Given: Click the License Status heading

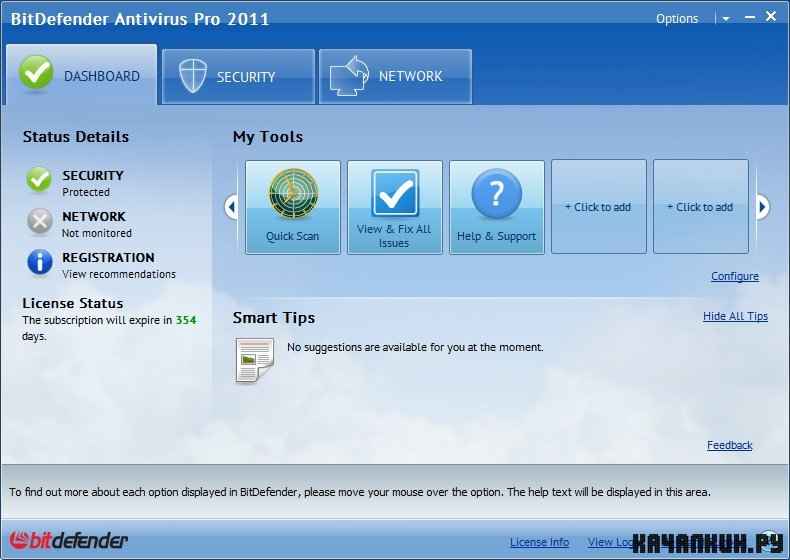Looking at the screenshot, I should point(73,303).
